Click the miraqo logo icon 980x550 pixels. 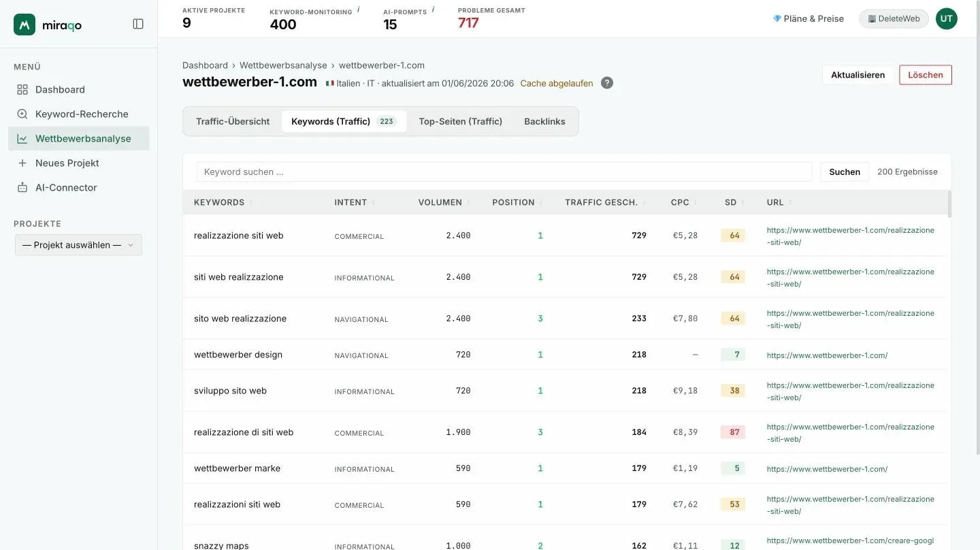pos(24,25)
